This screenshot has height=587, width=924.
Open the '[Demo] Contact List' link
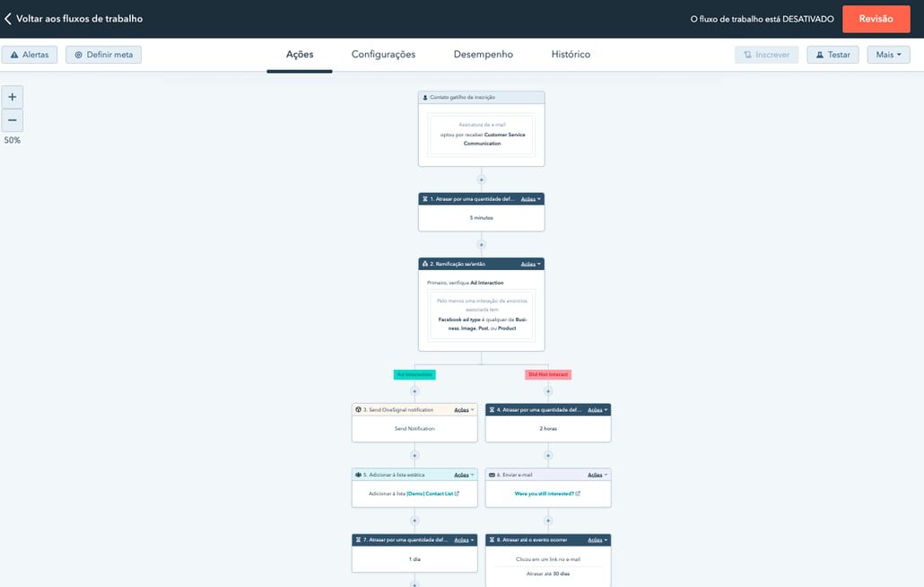point(432,493)
